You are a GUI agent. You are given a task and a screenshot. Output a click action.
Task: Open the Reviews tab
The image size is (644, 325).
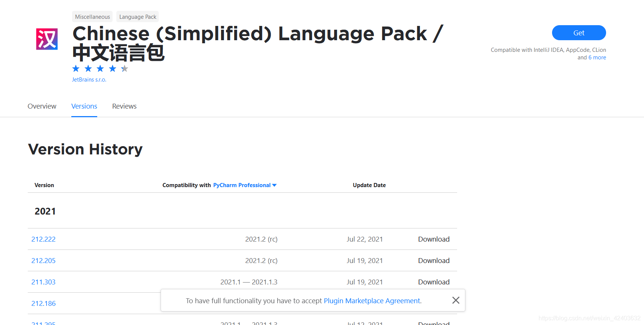[x=124, y=106]
